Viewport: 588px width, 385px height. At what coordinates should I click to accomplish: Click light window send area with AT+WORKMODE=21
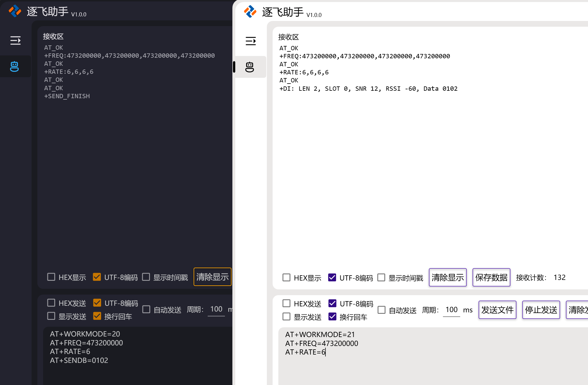point(431,356)
